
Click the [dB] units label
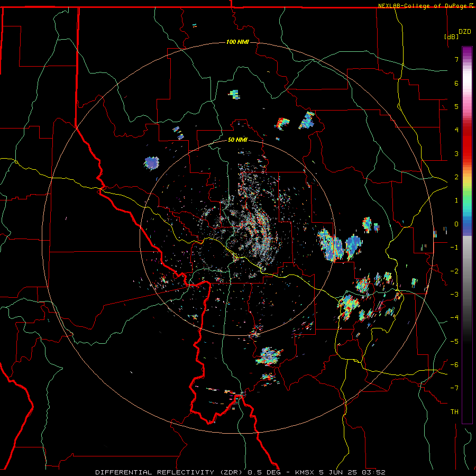(452, 36)
